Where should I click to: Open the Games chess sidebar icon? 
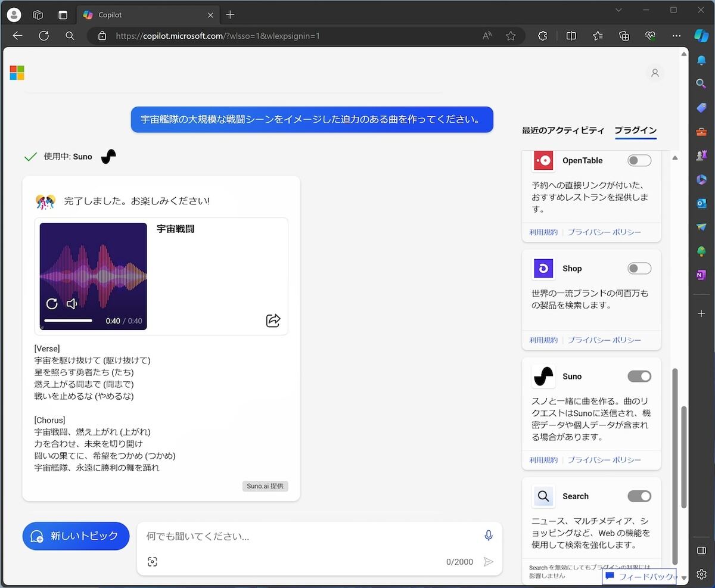click(x=701, y=155)
